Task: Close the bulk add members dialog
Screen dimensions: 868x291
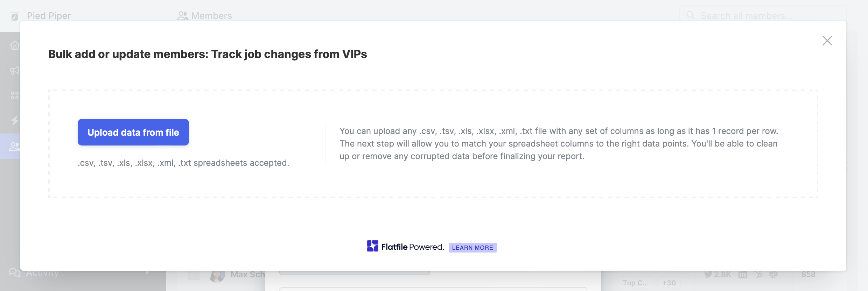Action: (827, 41)
